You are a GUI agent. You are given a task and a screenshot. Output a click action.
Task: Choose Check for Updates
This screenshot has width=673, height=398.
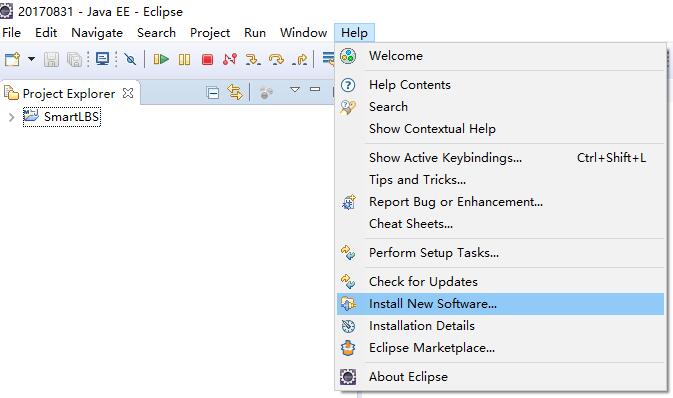pyautogui.click(x=500, y=282)
